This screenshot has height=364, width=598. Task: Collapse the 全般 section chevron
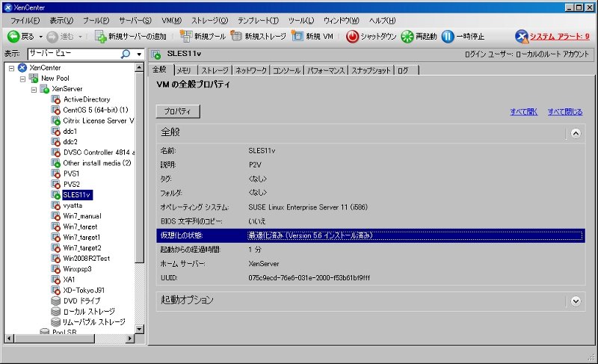tap(576, 133)
